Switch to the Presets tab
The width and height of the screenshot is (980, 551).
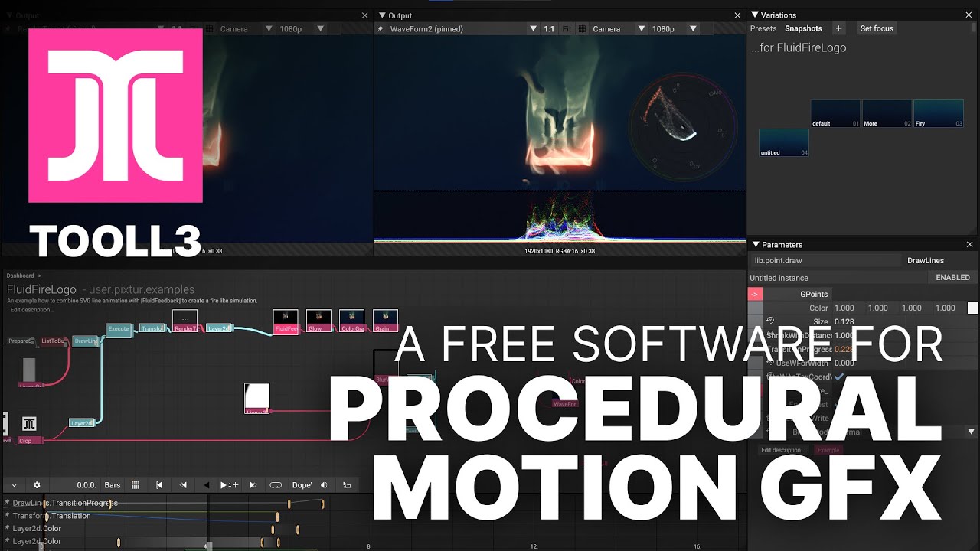(x=763, y=28)
